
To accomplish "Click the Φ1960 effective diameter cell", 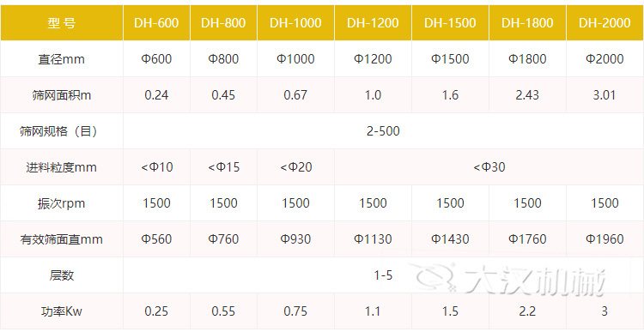I will tap(605, 238).
